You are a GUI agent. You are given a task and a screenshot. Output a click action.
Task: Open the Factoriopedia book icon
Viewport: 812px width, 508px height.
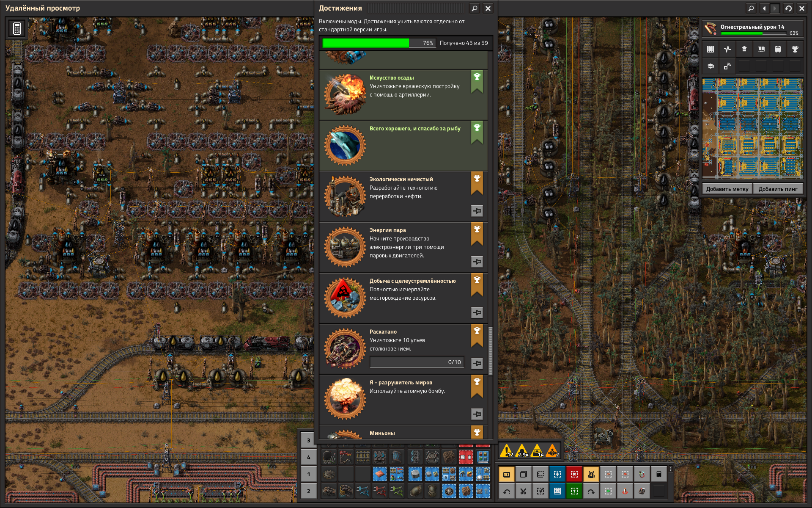click(761, 49)
